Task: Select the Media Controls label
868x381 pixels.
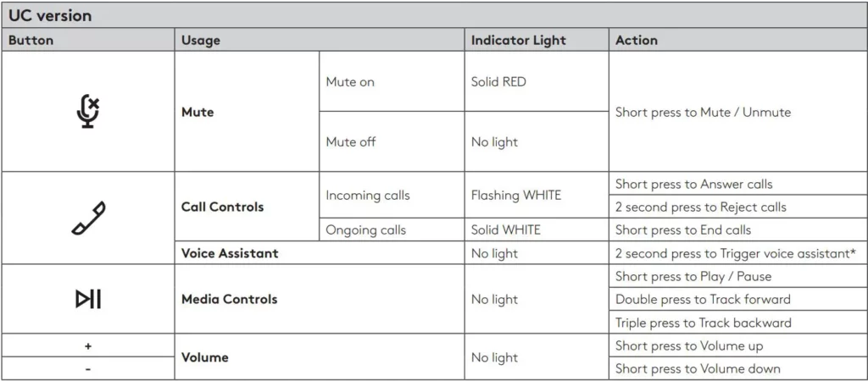Action: (229, 299)
